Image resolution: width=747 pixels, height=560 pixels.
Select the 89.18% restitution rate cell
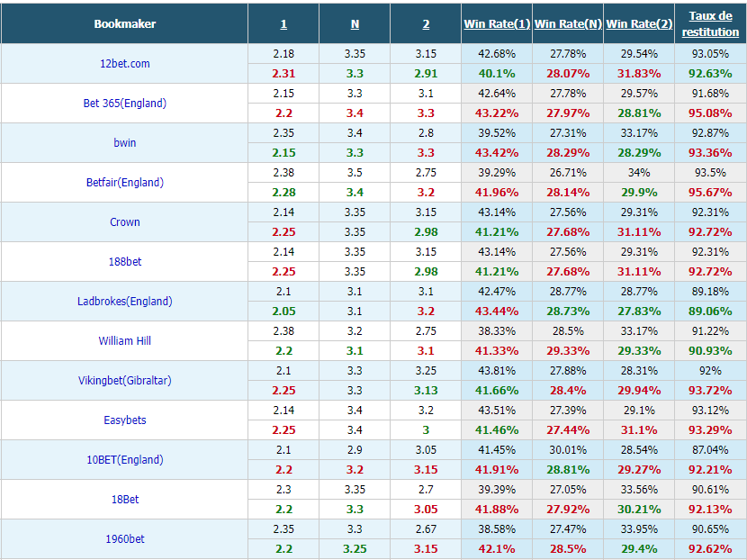pyautogui.click(x=710, y=291)
